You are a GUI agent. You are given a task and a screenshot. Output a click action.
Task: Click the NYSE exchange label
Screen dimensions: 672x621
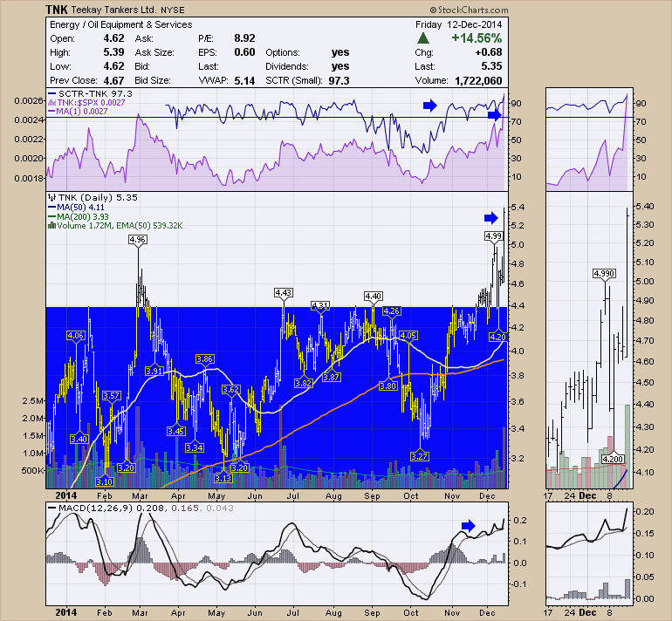click(173, 10)
